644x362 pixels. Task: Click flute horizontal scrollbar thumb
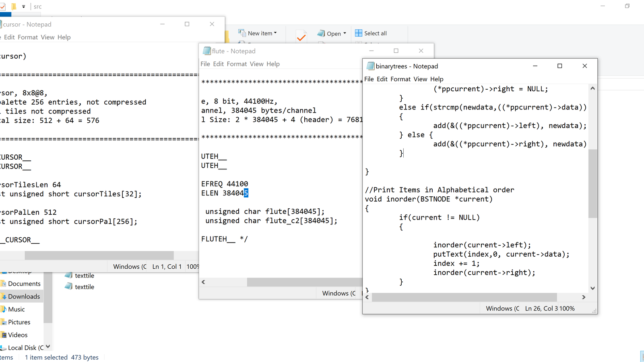click(305, 282)
